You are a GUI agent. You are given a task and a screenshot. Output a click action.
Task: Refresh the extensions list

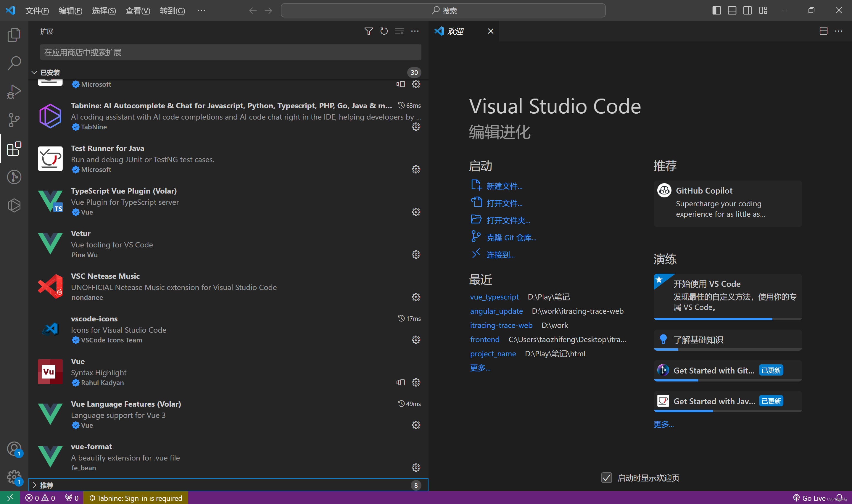(x=384, y=31)
